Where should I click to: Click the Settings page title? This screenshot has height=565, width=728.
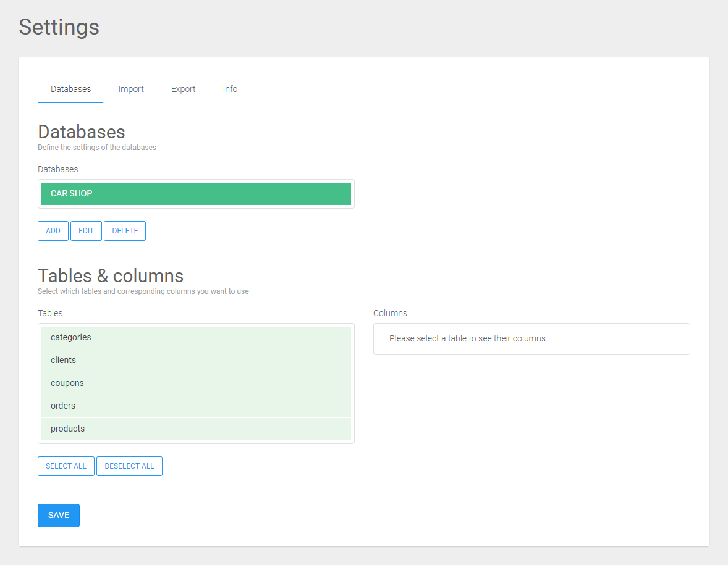pyautogui.click(x=59, y=27)
